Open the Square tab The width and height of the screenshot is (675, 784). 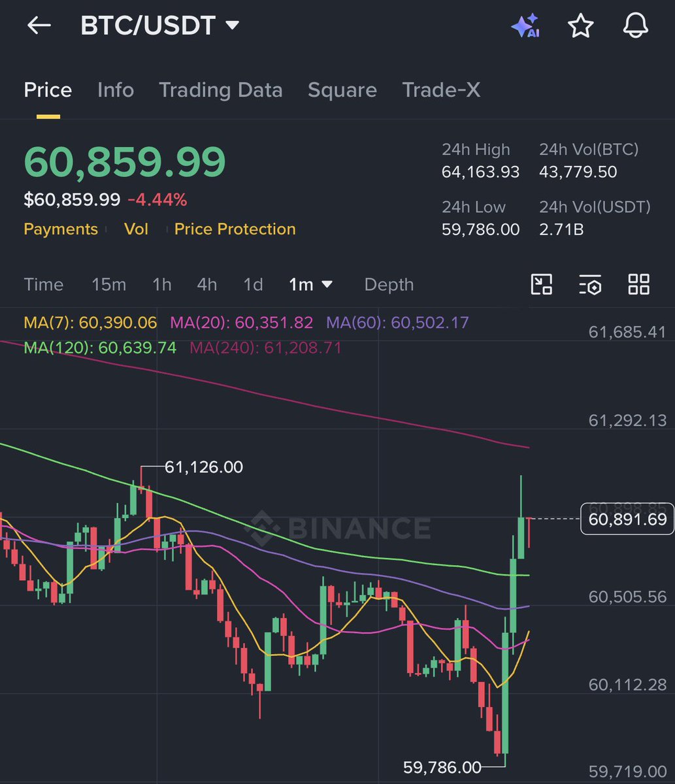click(x=342, y=90)
